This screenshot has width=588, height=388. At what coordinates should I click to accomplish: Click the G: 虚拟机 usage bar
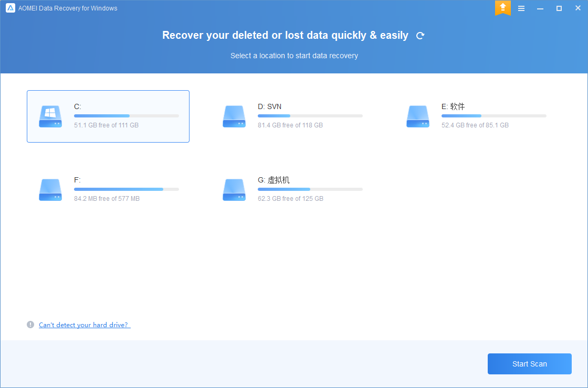click(310, 189)
